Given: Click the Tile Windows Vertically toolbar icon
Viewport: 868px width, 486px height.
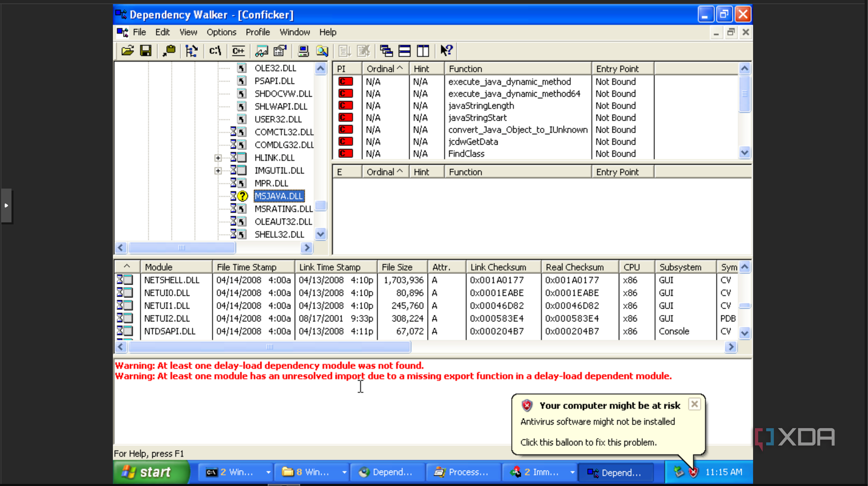Looking at the screenshot, I should (x=423, y=50).
